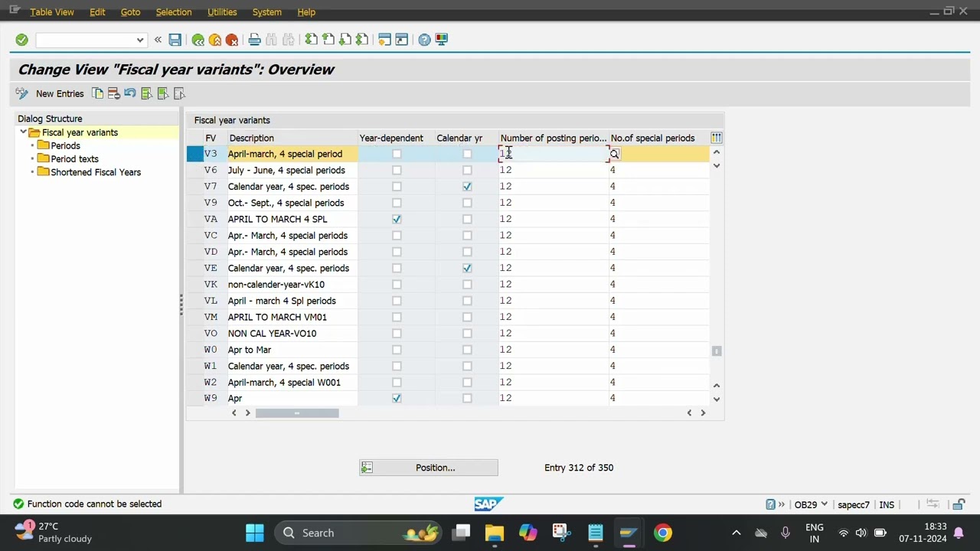Screen dimensions: 980x551
Task: Click the Select Block icon
Action: tap(163, 93)
